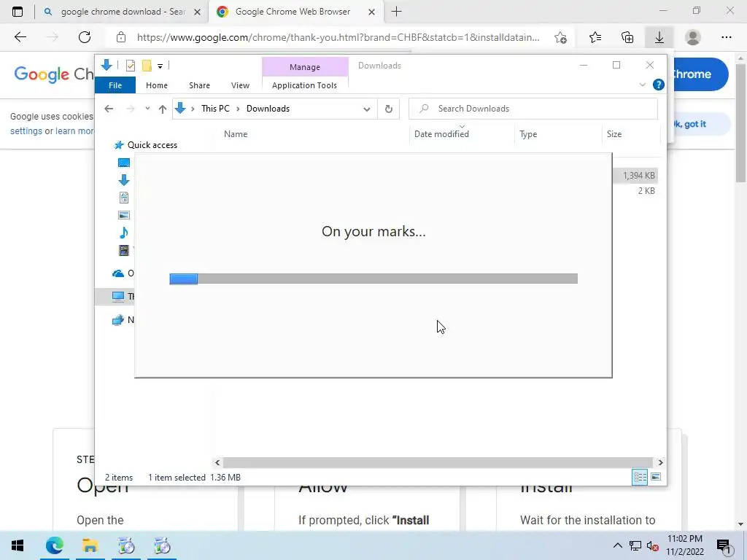The image size is (747, 560).
Task: Open Edge profile avatar
Action: [693, 37]
